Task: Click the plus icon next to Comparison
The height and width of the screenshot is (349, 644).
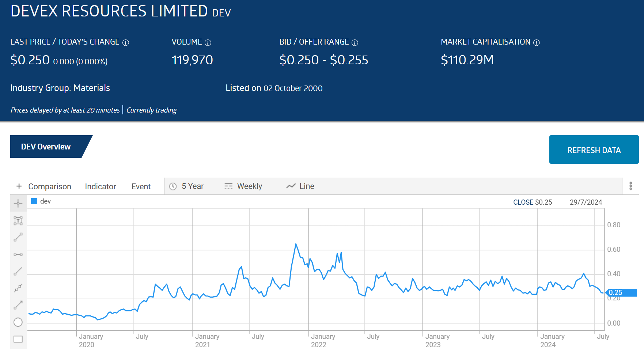Action: [19, 186]
